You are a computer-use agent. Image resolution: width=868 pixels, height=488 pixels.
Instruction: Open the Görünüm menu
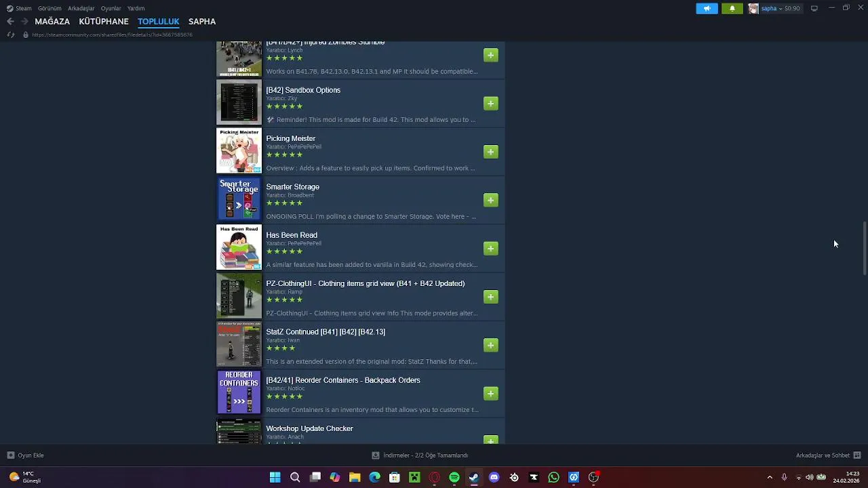click(50, 8)
